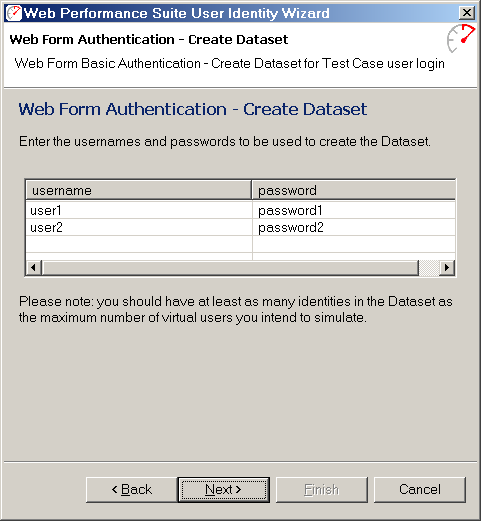Click the stopwatch icon in title bar
Screen dimensions: 481x521
pyautogui.click(x=14, y=13)
